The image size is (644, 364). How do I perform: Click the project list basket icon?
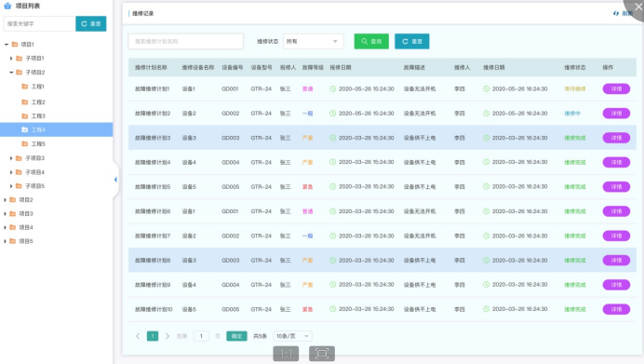7,6
